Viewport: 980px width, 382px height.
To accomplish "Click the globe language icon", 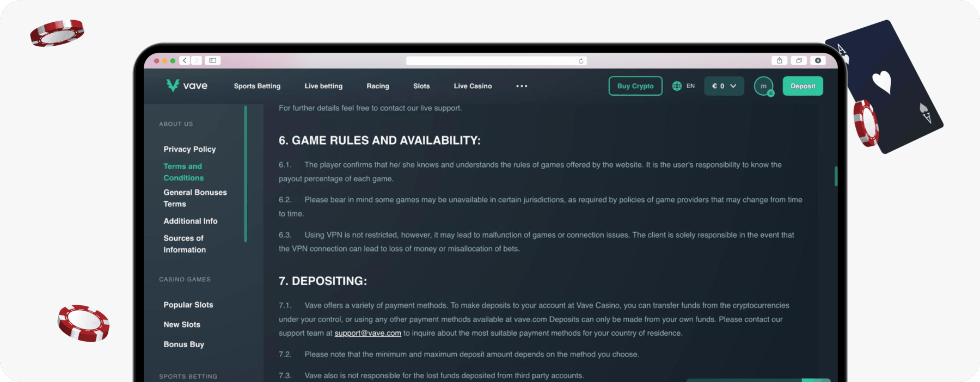I will click(x=677, y=86).
